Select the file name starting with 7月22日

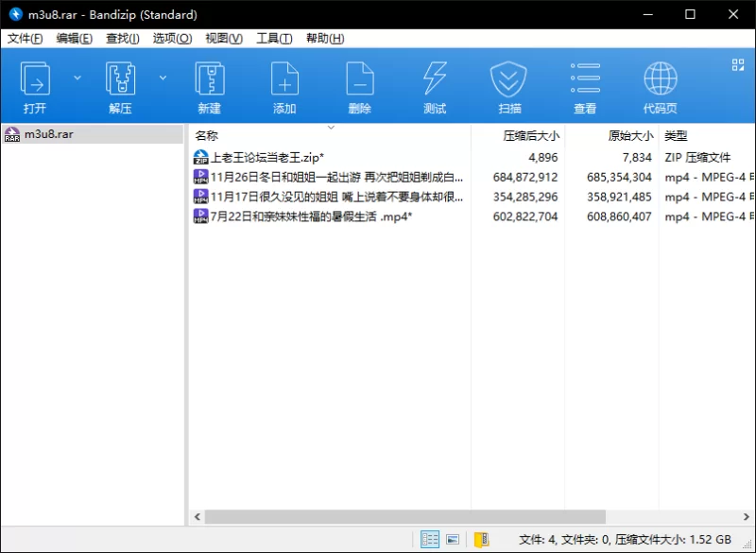[311, 216]
